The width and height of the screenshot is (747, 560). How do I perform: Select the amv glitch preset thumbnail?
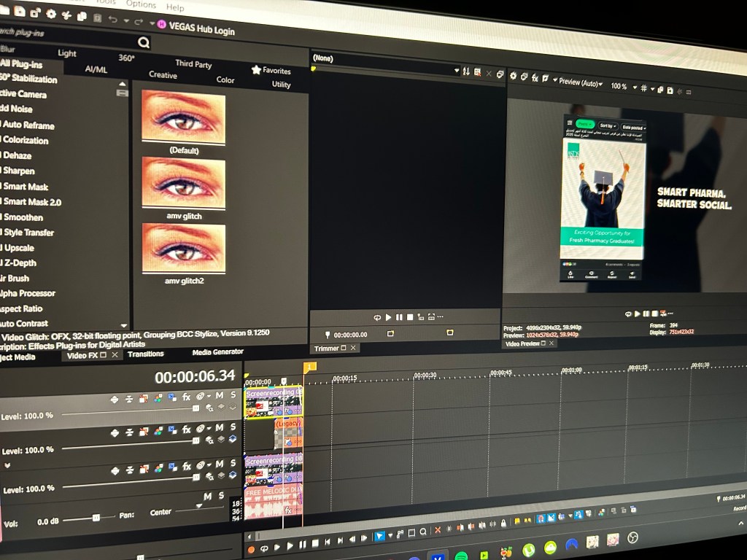[183, 183]
